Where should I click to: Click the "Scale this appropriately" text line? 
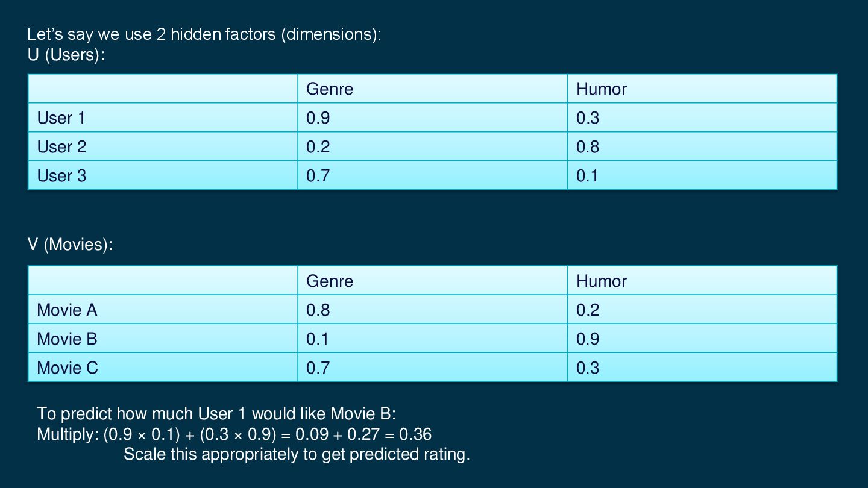tap(297, 454)
